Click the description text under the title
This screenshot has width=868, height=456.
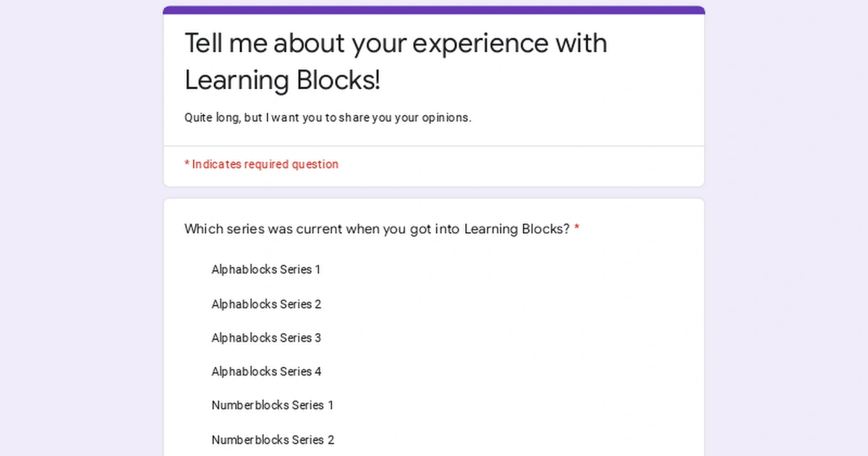(x=327, y=117)
